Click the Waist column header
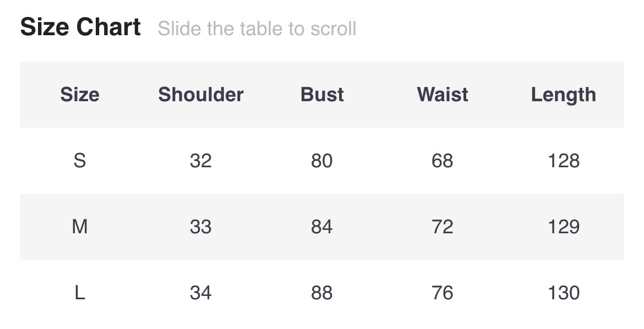Image resolution: width=644 pixels, height=329 pixels. [443, 95]
